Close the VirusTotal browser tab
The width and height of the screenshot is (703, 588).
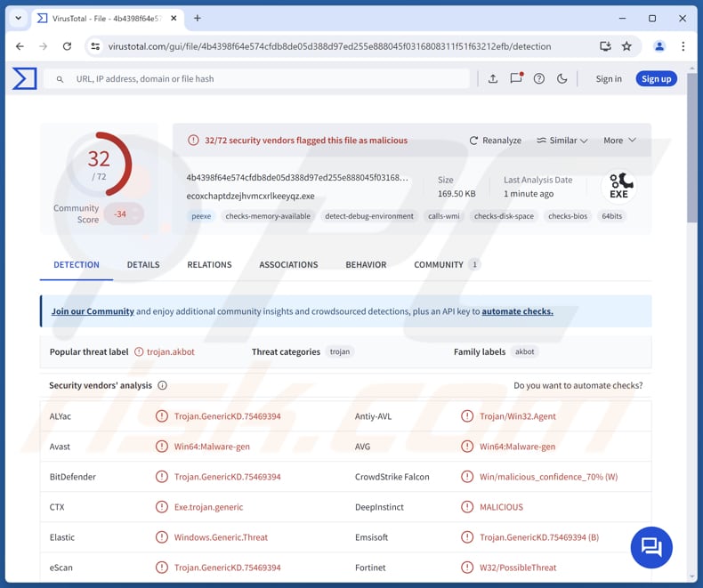(x=174, y=19)
